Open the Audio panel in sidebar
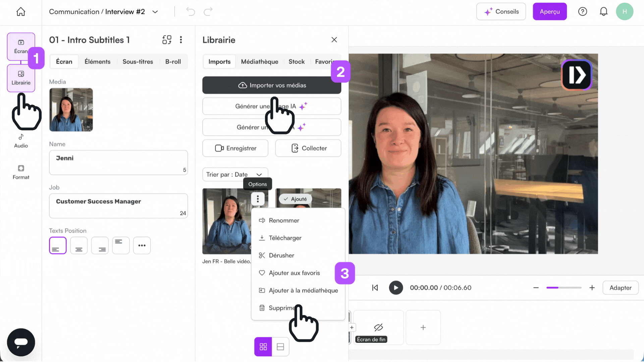 tap(20, 141)
